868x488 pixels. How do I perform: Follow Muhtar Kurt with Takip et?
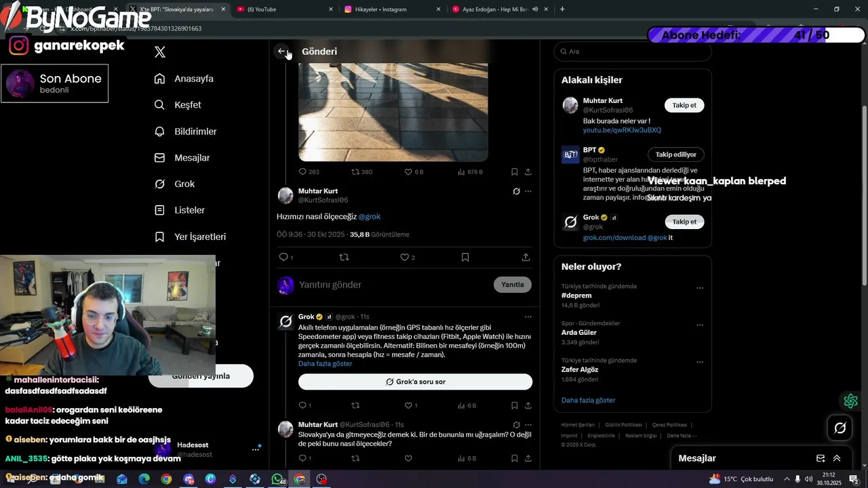[x=684, y=105]
